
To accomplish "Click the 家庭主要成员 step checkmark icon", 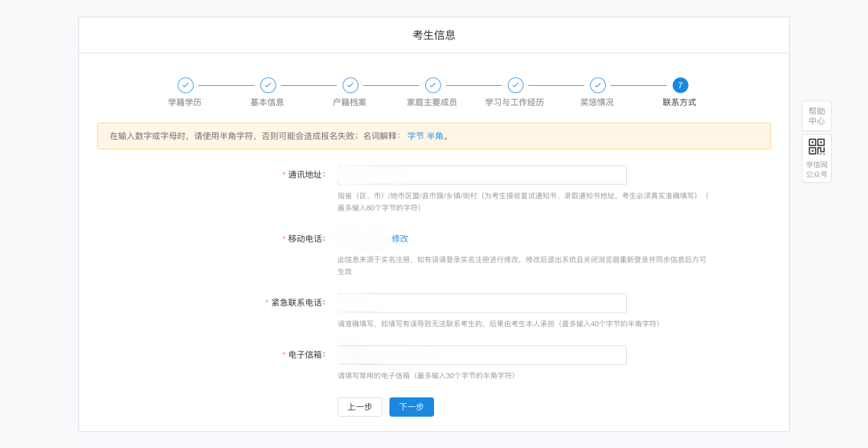I will click(x=433, y=85).
